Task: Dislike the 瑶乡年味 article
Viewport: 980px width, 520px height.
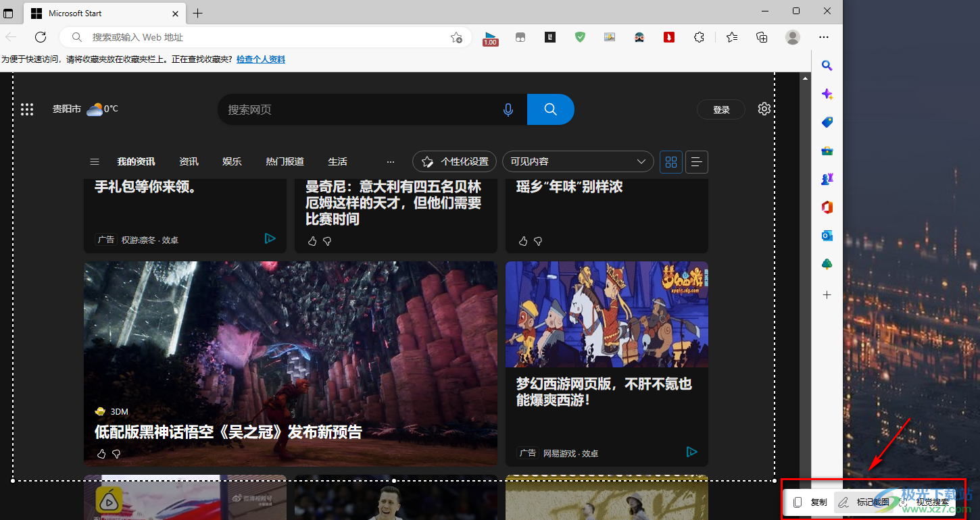Action: point(538,240)
